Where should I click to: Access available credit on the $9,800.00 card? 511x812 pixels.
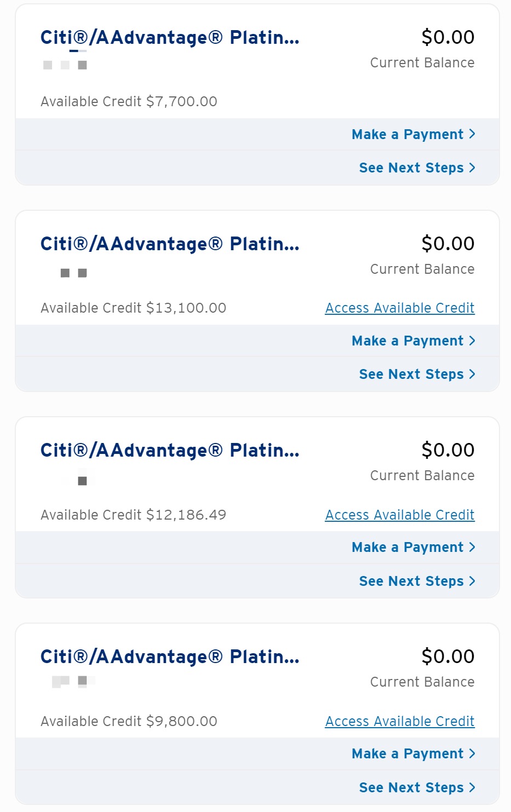pyautogui.click(x=400, y=722)
